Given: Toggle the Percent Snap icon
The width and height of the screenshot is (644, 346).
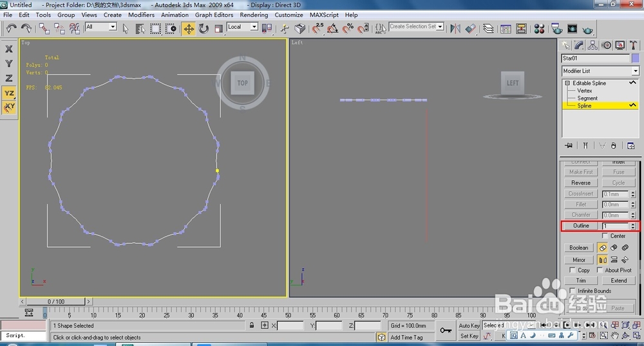Looking at the screenshot, I should (348, 28).
